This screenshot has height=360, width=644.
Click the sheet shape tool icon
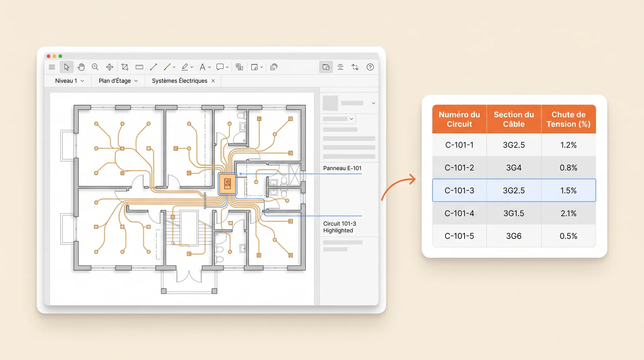255,67
